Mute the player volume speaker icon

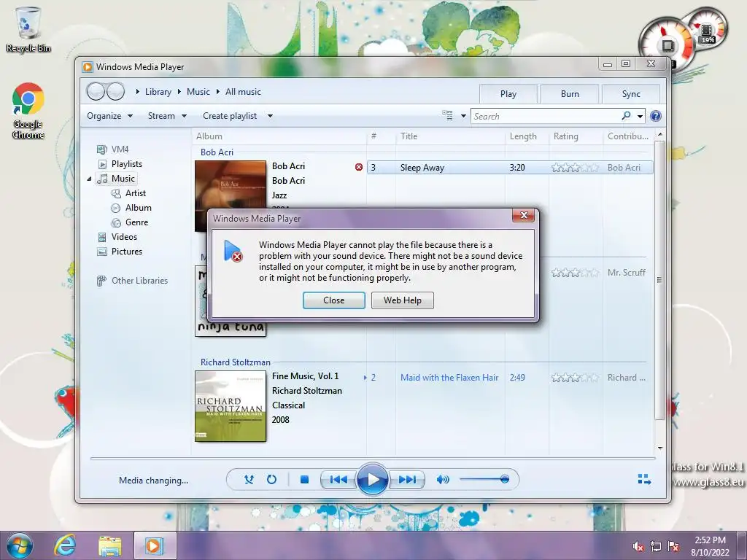click(443, 480)
